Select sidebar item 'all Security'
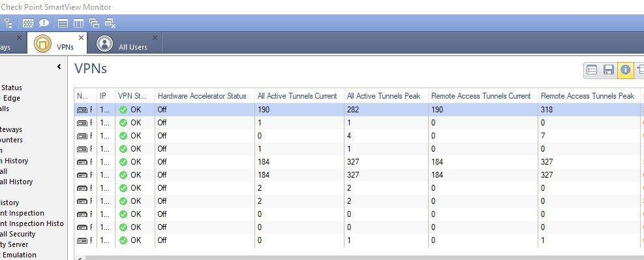The image size is (644, 260). coord(18,234)
